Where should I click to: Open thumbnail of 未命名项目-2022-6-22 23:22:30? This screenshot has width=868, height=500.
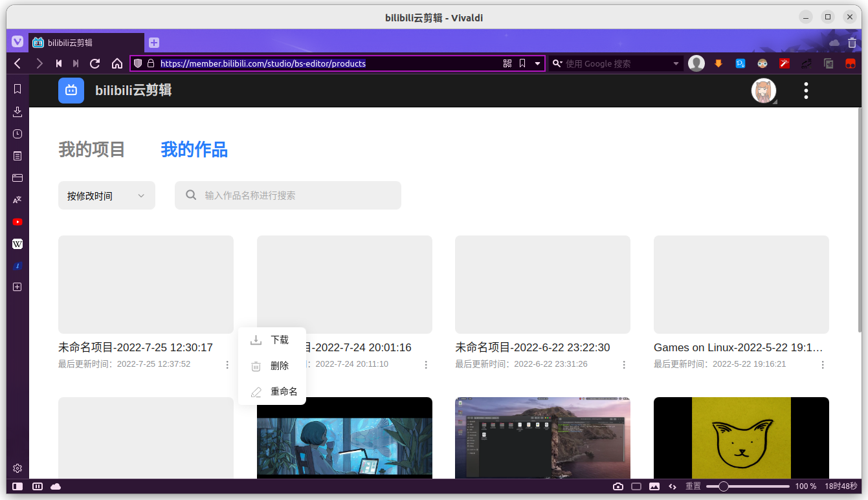(x=542, y=285)
